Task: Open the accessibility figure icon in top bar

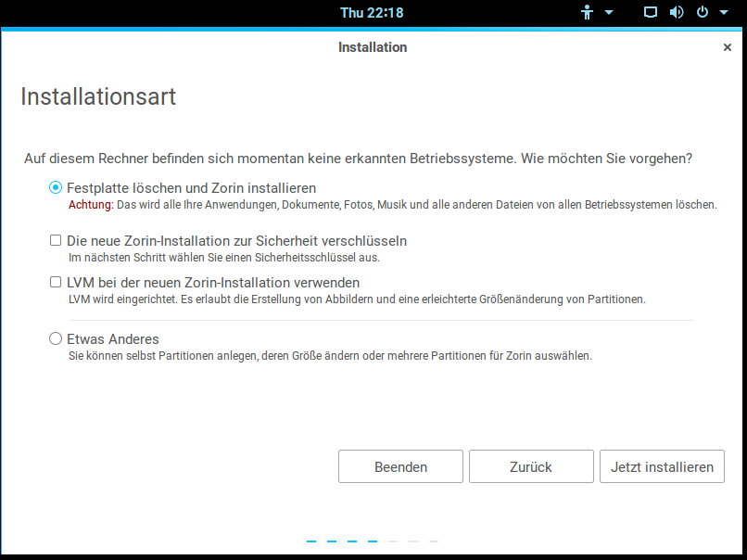Action: point(587,13)
